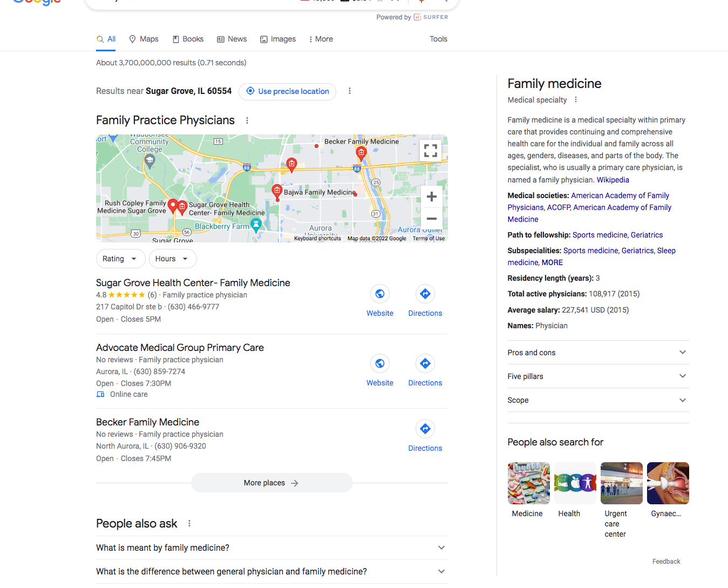Expand map to fullscreen
728x588 pixels.
click(x=431, y=151)
